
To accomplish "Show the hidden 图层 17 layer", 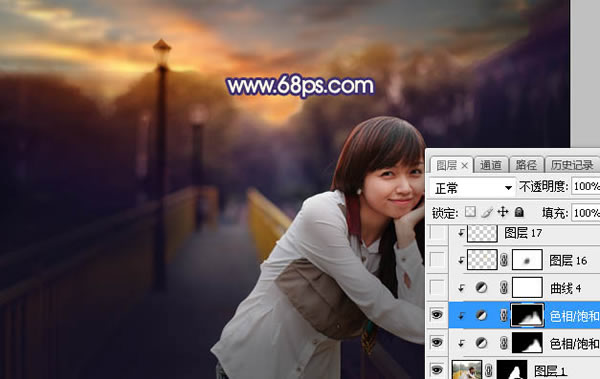I will tap(437, 233).
